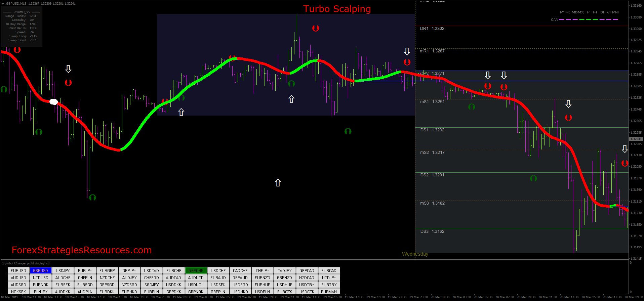Switch to AUDNZD symbol
Image resolution: width=644 pixels, height=301 pixels.
pos(196,278)
